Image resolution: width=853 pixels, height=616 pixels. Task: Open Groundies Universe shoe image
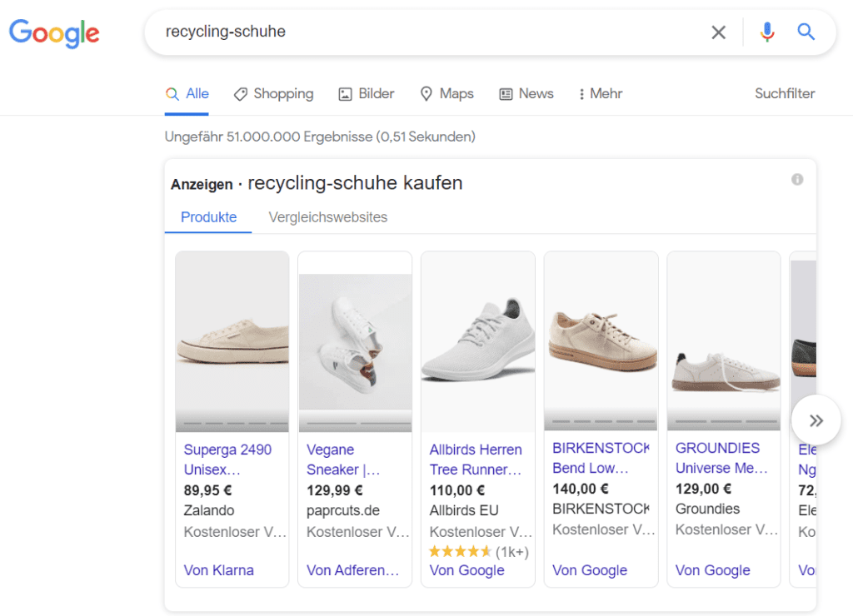point(724,341)
